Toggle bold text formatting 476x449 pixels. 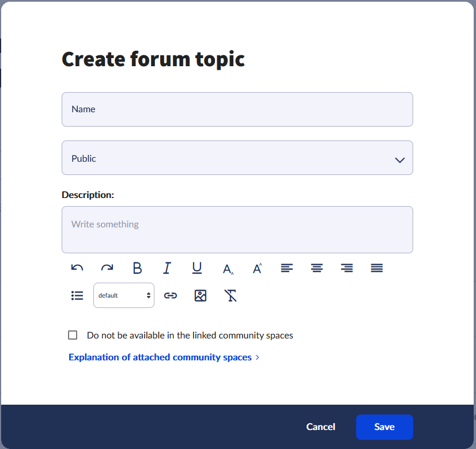pos(137,268)
